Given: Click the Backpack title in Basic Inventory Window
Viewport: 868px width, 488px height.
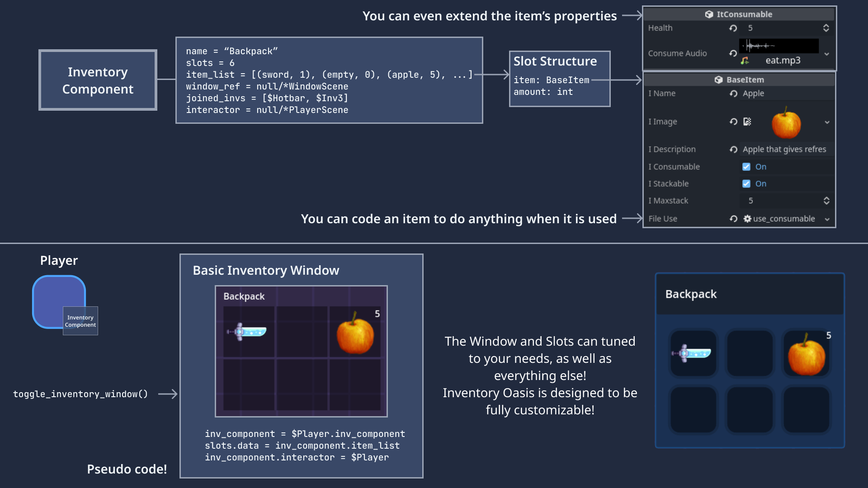Looking at the screenshot, I should click(244, 296).
